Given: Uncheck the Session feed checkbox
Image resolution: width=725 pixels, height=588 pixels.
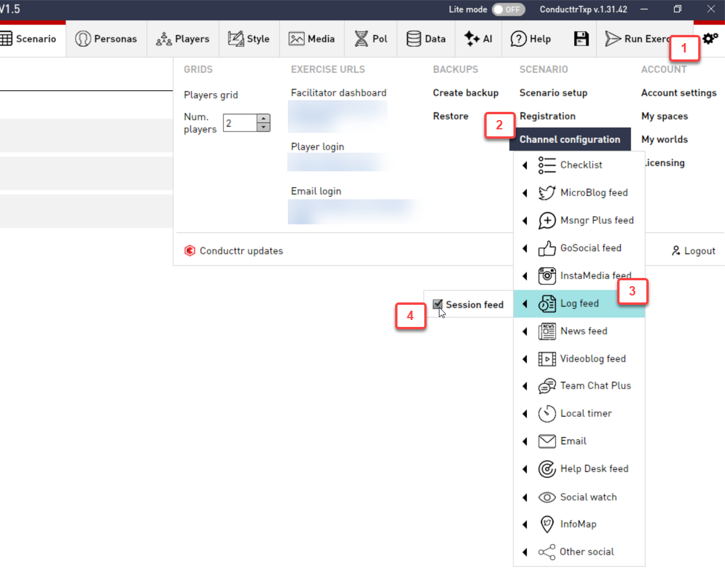Looking at the screenshot, I should pos(438,304).
